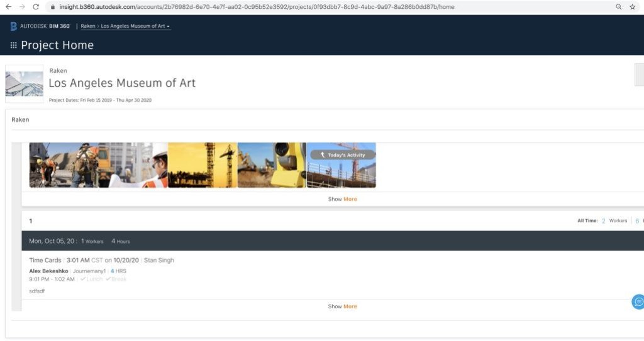
Task: Open the chat help bubble icon
Action: (638, 302)
